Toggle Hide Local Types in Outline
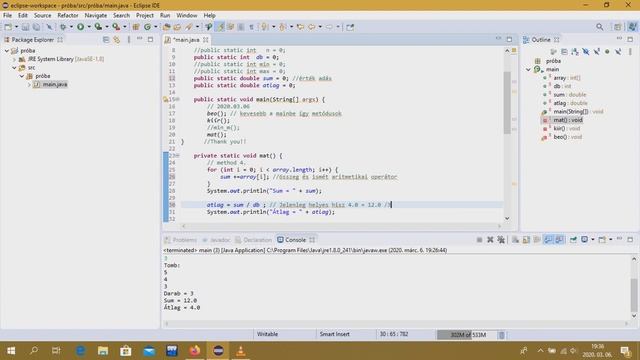 point(618,51)
